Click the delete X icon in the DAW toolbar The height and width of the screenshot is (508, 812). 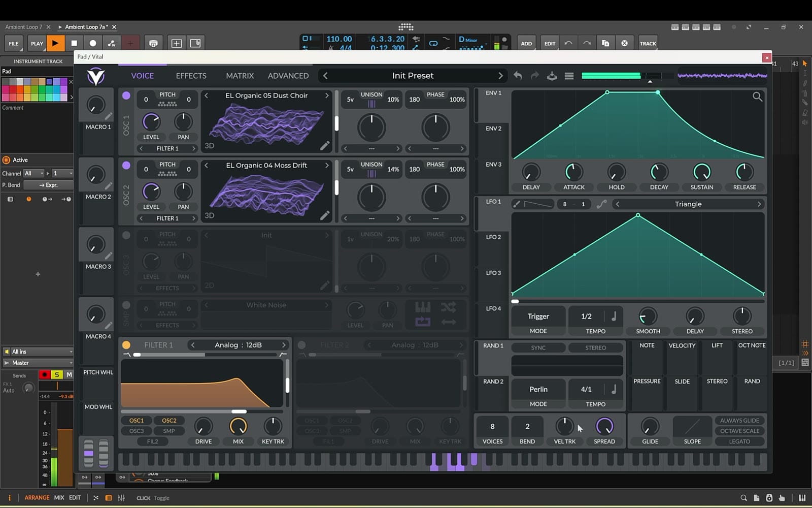coord(624,43)
